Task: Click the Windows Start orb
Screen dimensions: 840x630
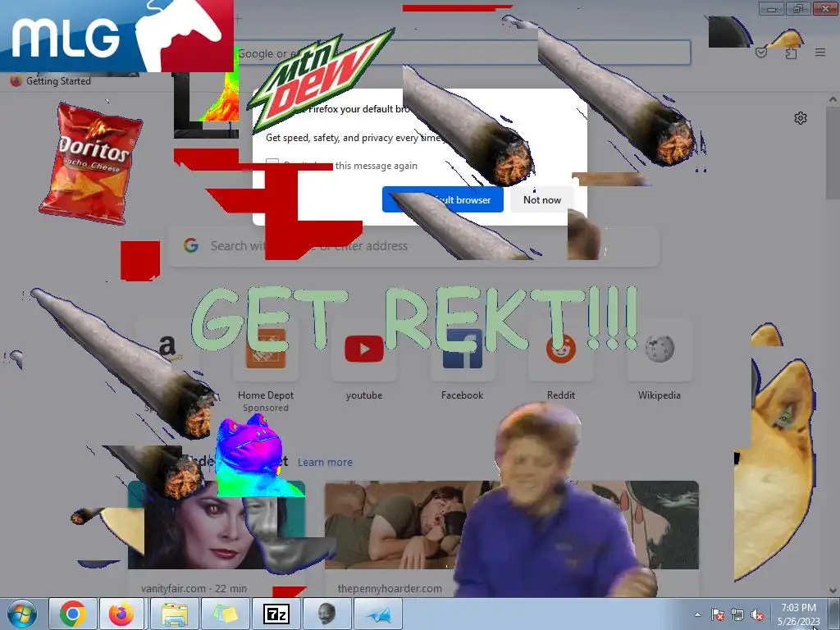Action: [x=22, y=614]
